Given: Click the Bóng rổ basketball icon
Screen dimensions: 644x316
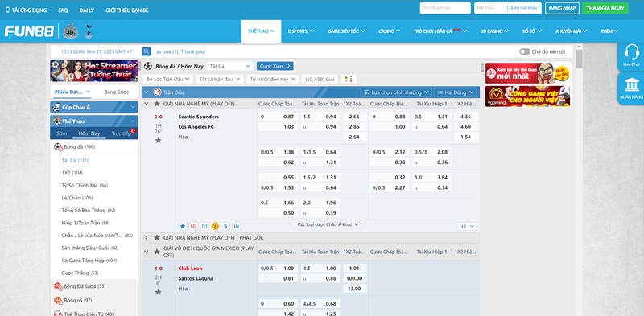Looking at the screenshot, I should pos(57,301).
